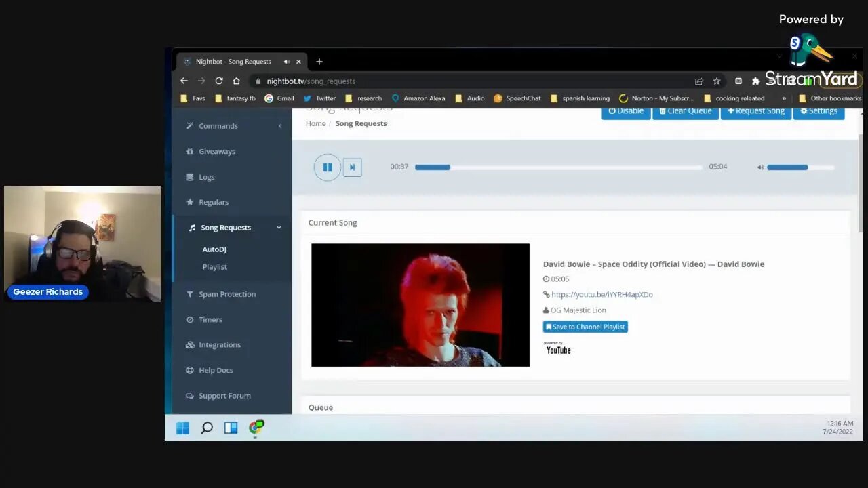Open the Favs bookmark folder
Viewport: 868px width, 488px height.
[193, 98]
